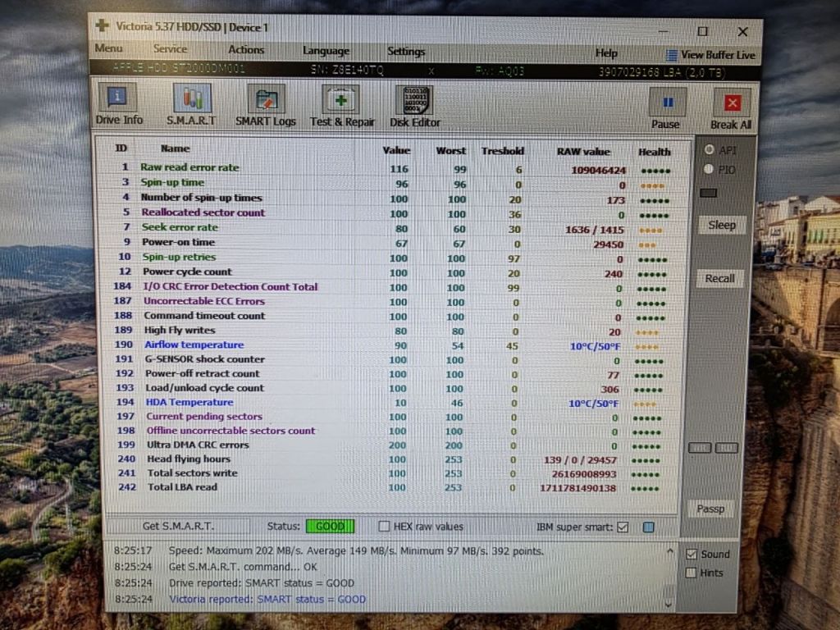Screen dimensions: 840x630
Task: Select the Raw read error rate row
Action: pyautogui.click(x=393, y=169)
